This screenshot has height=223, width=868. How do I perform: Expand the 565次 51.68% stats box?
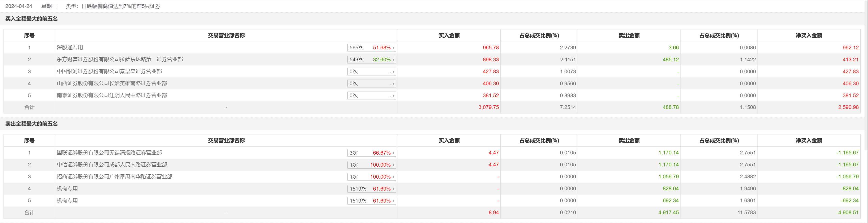tap(393, 48)
